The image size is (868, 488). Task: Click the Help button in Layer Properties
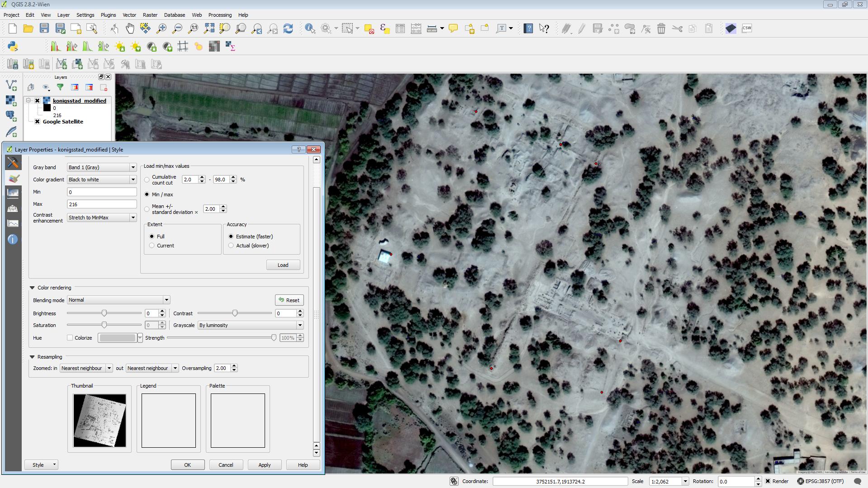[x=303, y=465]
